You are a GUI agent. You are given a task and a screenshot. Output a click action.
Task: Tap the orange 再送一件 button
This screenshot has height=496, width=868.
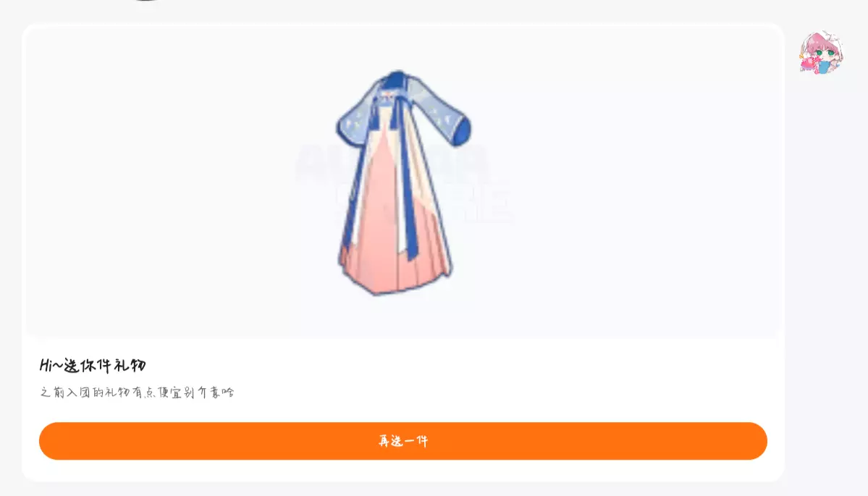pos(403,441)
